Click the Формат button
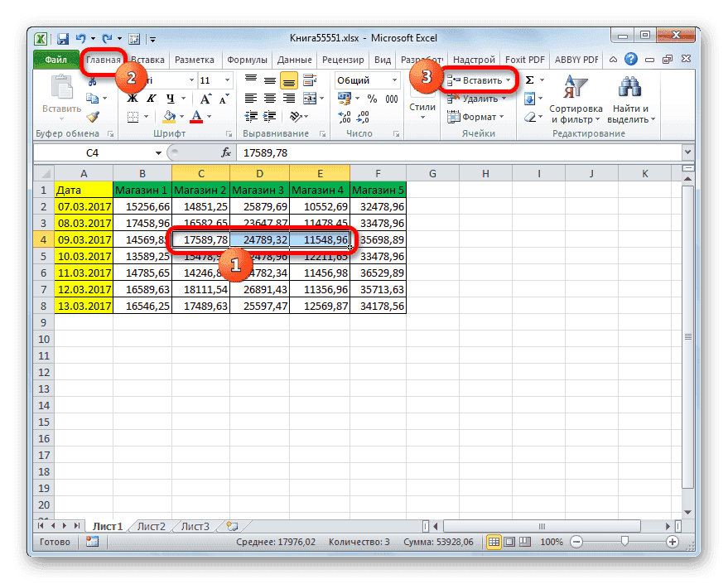The height and width of the screenshot is (584, 728). (x=481, y=116)
